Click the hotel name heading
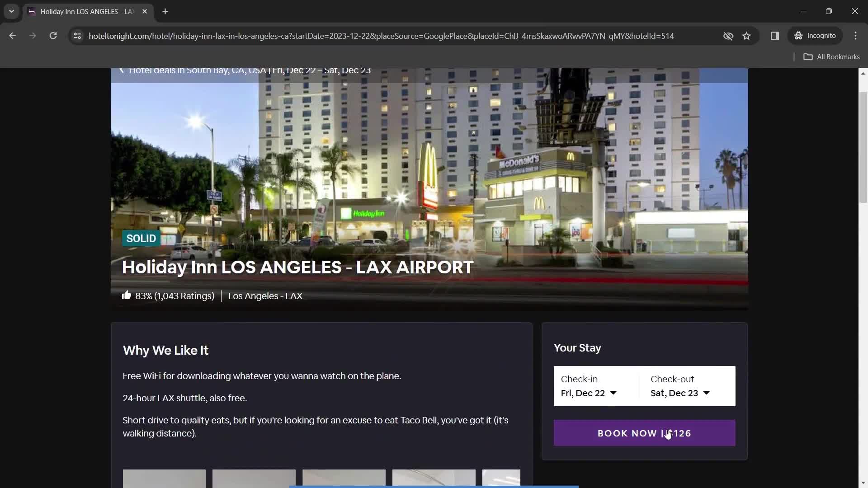Viewport: 868px width, 488px height. point(298,267)
